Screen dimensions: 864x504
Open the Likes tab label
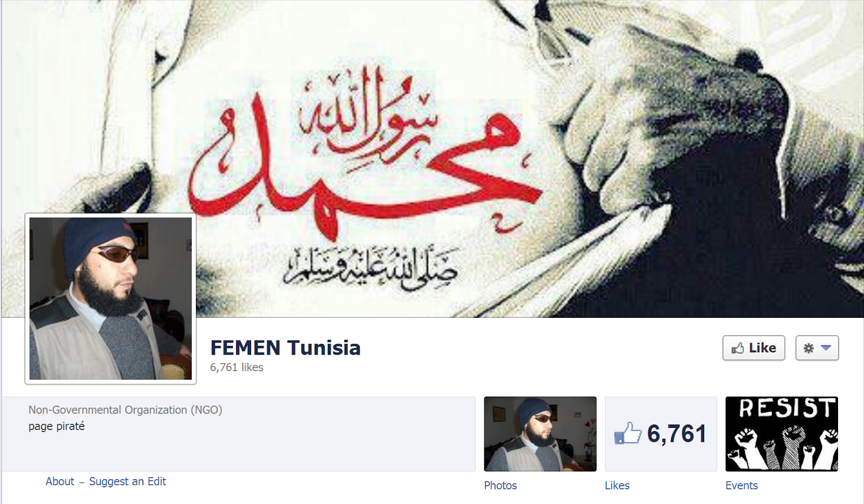(617, 485)
